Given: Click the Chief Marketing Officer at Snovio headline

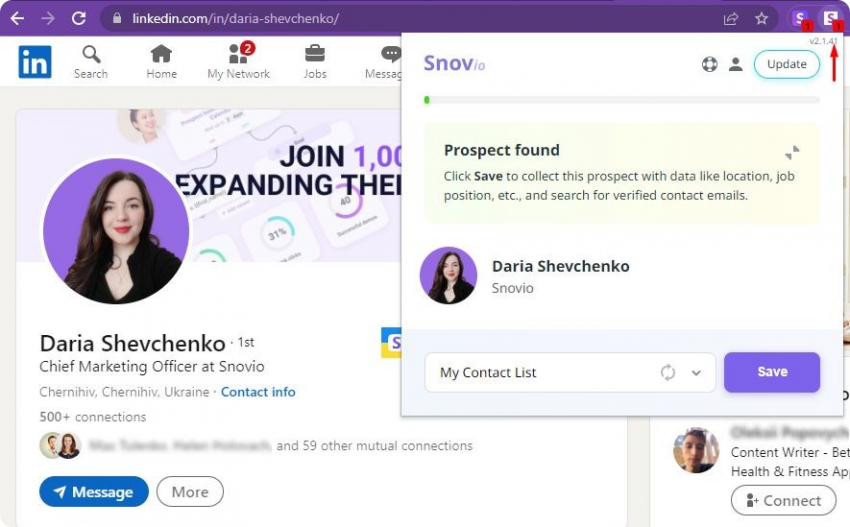Looking at the screenshot, I should (x=152, y=367).
